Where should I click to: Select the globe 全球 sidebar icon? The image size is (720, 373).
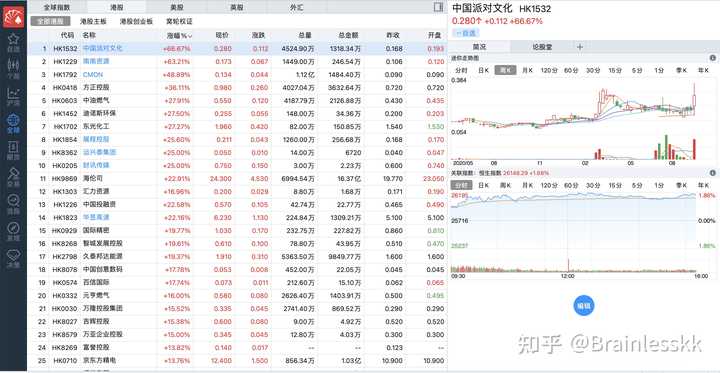point(13,123)
